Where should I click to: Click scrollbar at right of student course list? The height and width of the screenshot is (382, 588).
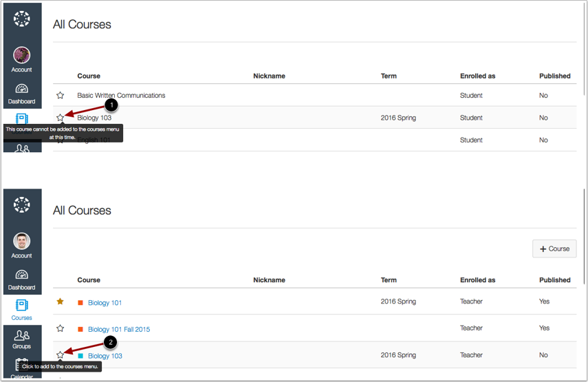585,49
